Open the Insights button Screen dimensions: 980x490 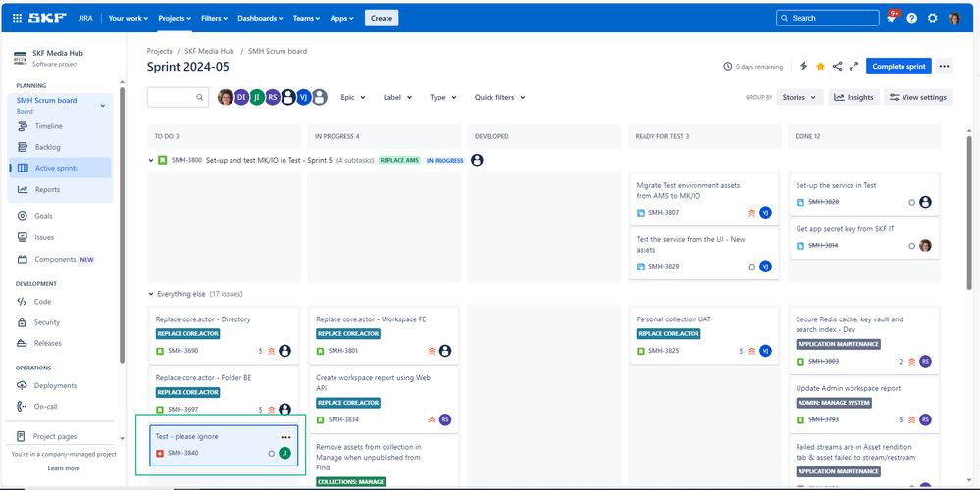(854, 97)
